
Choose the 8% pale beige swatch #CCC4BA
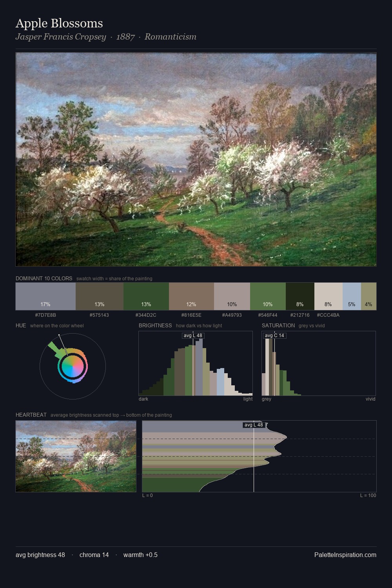(328, 296)
